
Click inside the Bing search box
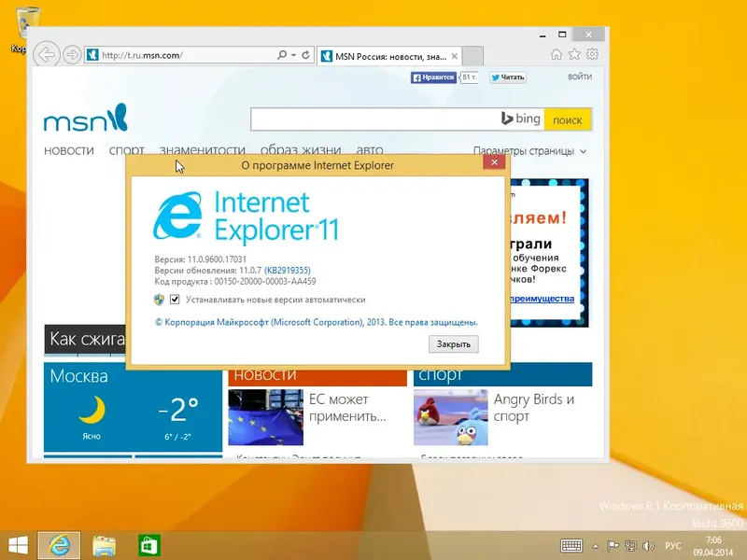(373, 119)
